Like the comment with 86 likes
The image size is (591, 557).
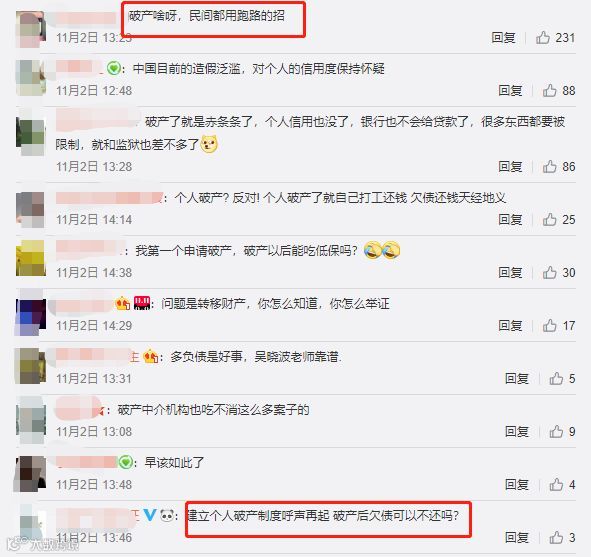tap(550, 167)
